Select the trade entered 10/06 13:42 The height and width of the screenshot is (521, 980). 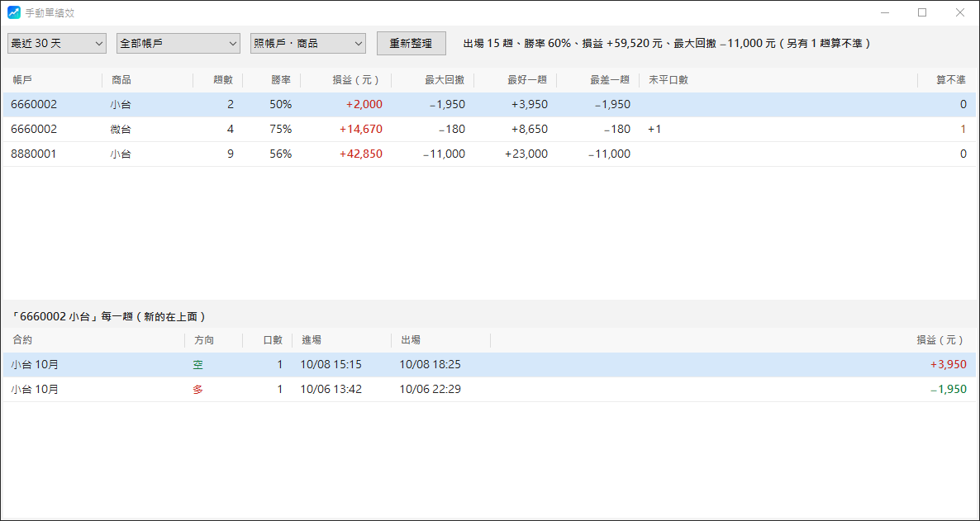click(x=489, y=389)
